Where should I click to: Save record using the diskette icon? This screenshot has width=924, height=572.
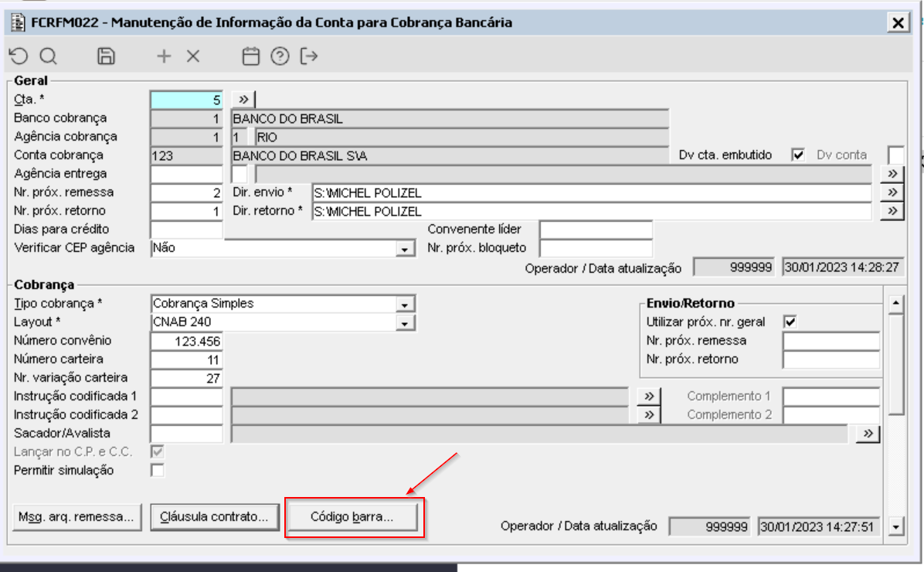pyautogui.click(x=106, y=56)
